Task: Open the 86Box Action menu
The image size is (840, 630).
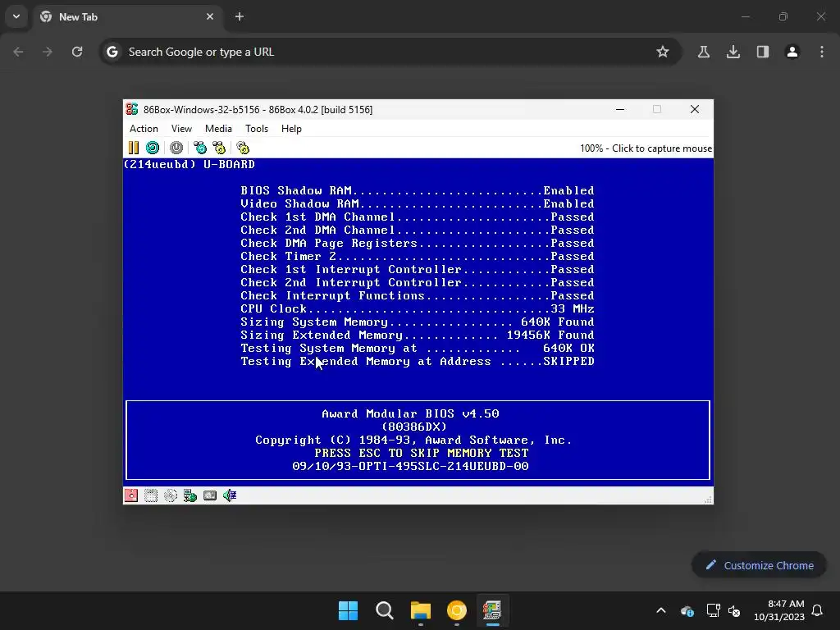Action: point(144,129)
